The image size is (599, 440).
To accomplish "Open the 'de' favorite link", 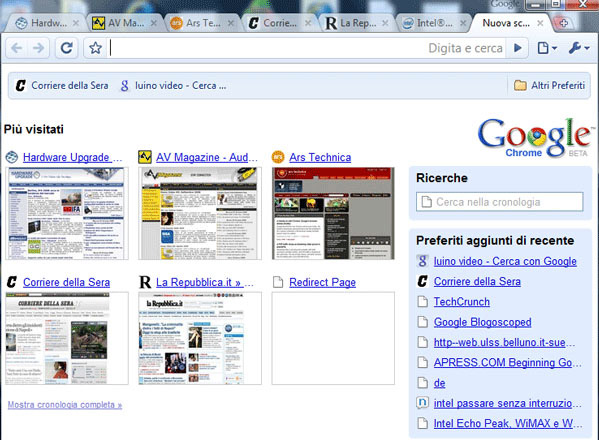I will (x=439, y=383).
